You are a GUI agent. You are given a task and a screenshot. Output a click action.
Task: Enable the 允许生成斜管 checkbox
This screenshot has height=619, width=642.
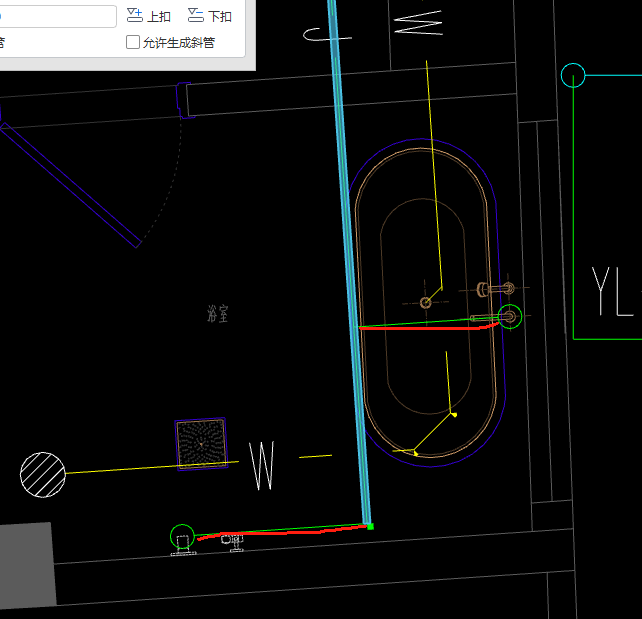(132, 42)
